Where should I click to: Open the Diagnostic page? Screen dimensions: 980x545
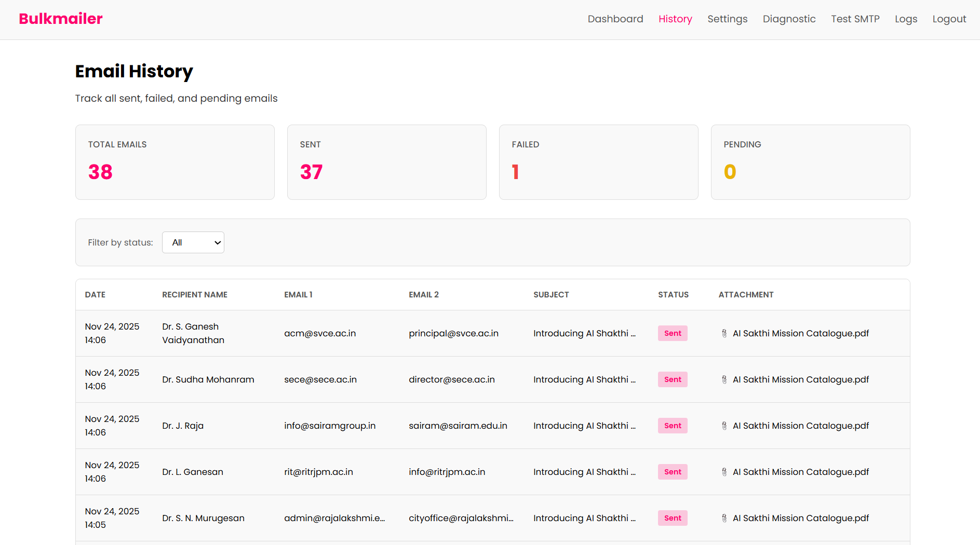pos(789,19)
